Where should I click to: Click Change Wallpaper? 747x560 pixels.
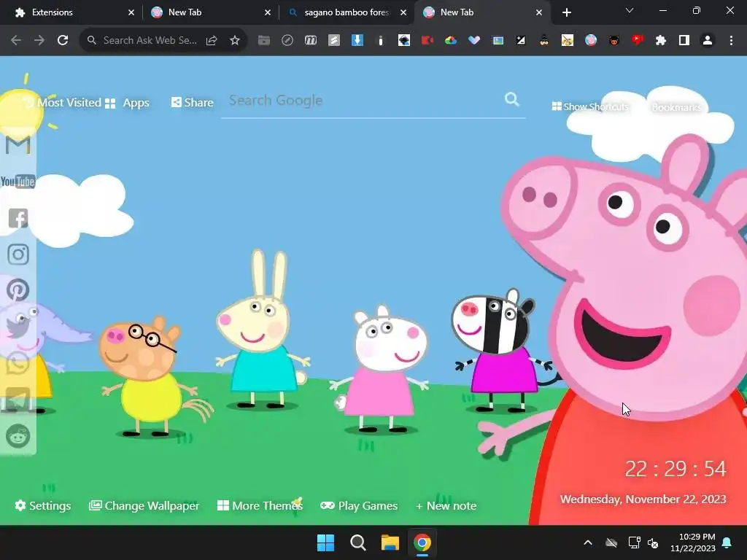[144, 506]
